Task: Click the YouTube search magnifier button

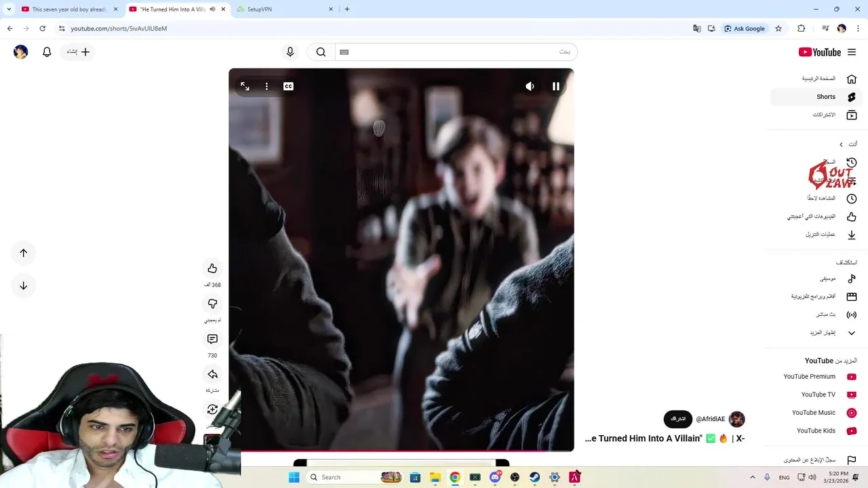Action: coord(321,52)
